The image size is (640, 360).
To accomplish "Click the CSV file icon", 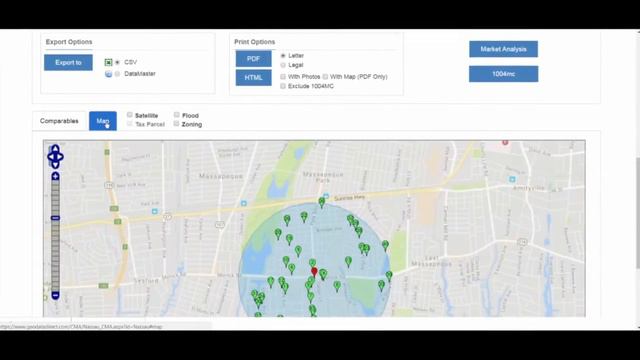I will 108,62.
